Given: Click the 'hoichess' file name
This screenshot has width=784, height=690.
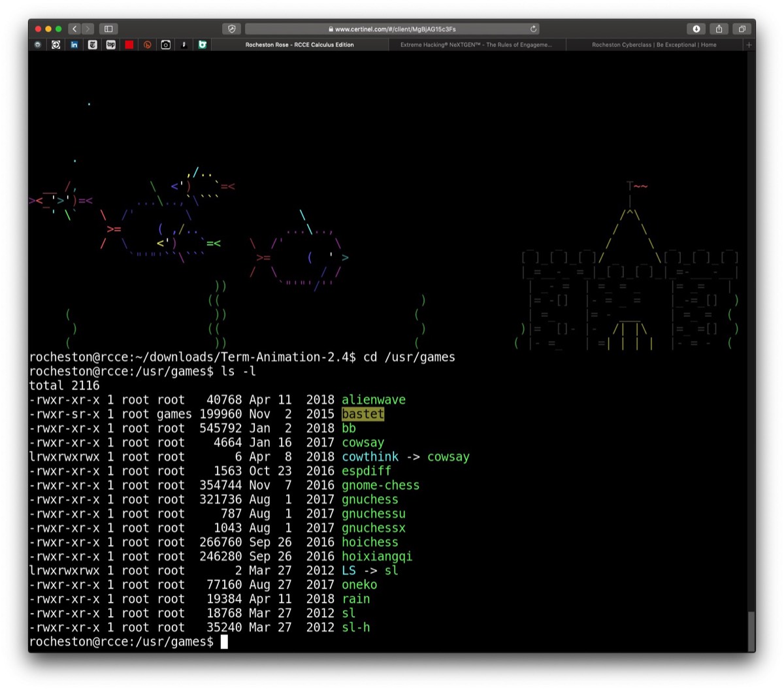Looking at the screenshot, I should click(370, 542).
